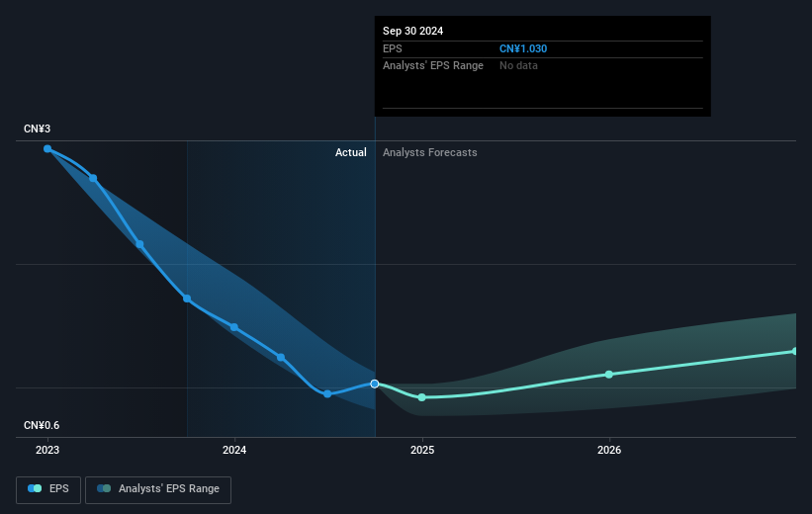Select the EPS point at 2024
Image resolution: width=812 pixels, height=514 pixels.
pos(234,327)
